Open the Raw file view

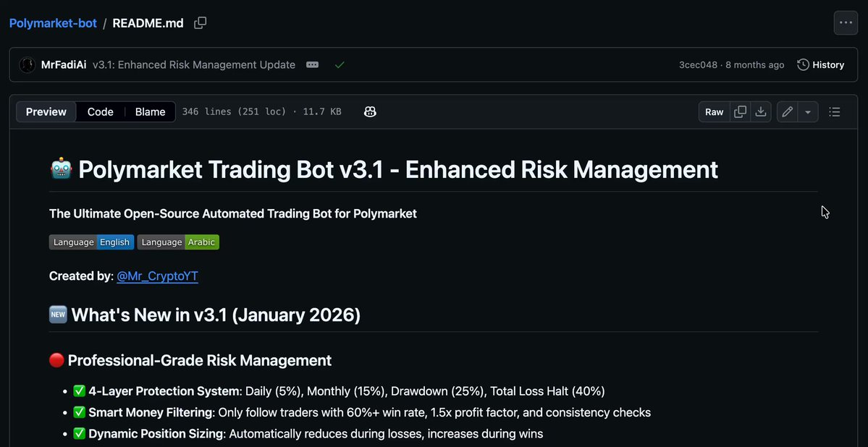714,111
